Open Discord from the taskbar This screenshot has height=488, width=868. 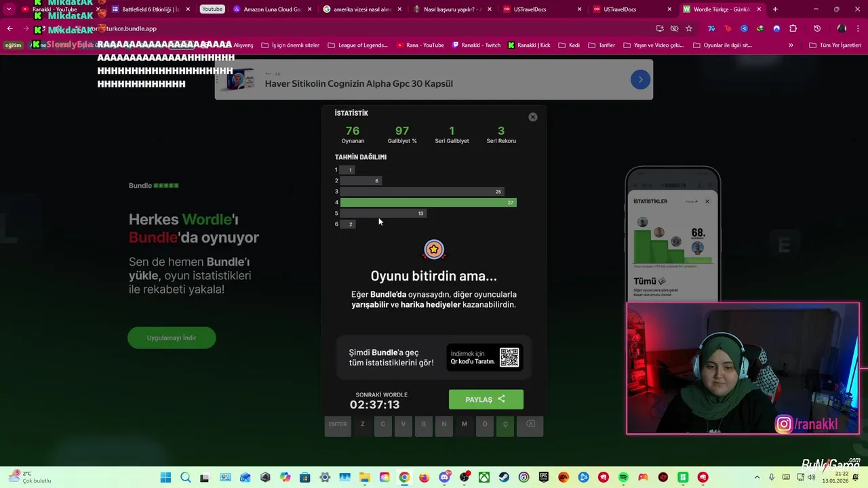point(444,478)
